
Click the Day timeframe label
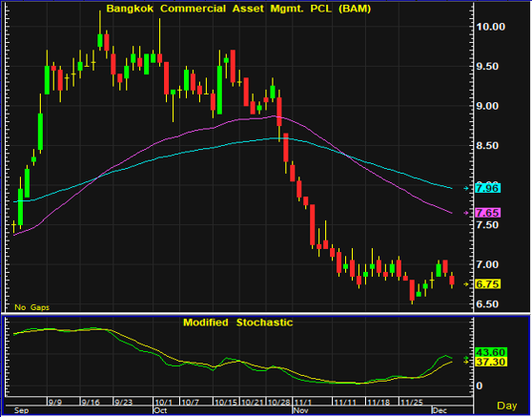point(507,406)
